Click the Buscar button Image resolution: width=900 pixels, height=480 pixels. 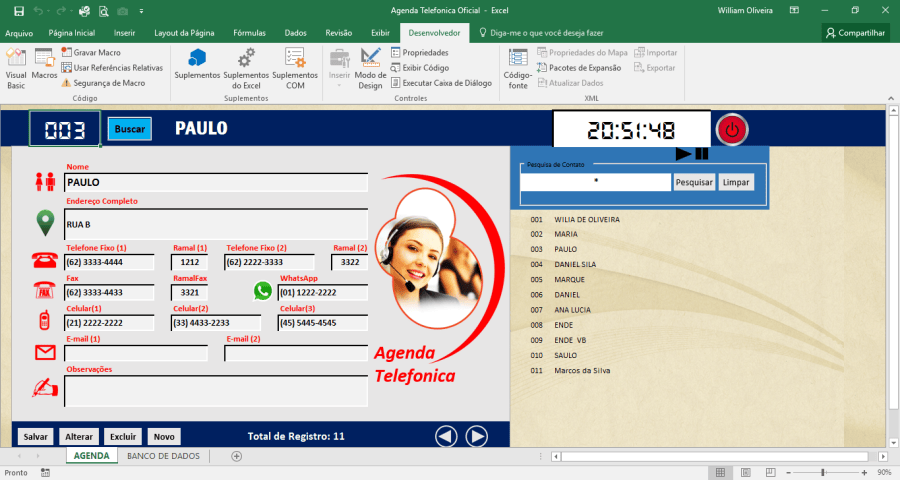(130, 129)
